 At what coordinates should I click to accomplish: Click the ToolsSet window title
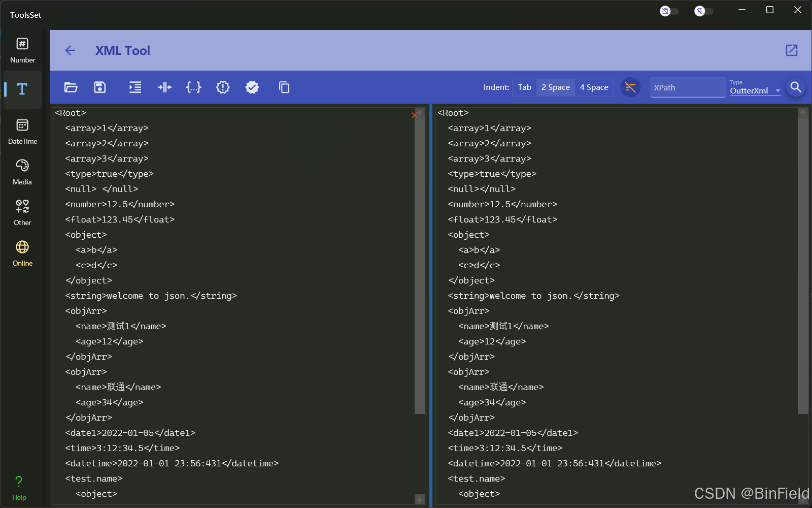25,15
